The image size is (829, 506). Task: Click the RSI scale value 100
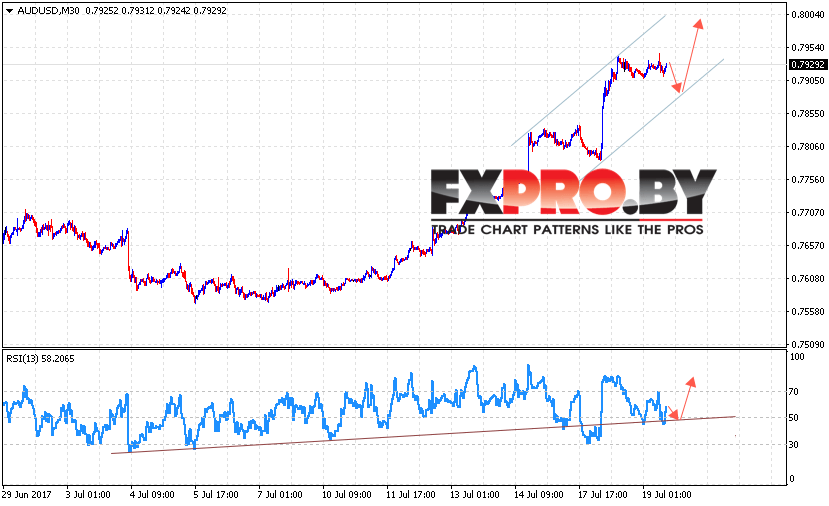[797, 357]
